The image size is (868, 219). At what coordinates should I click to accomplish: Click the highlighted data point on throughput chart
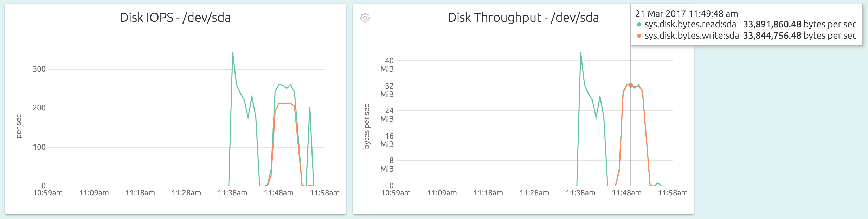coord(631,85)
